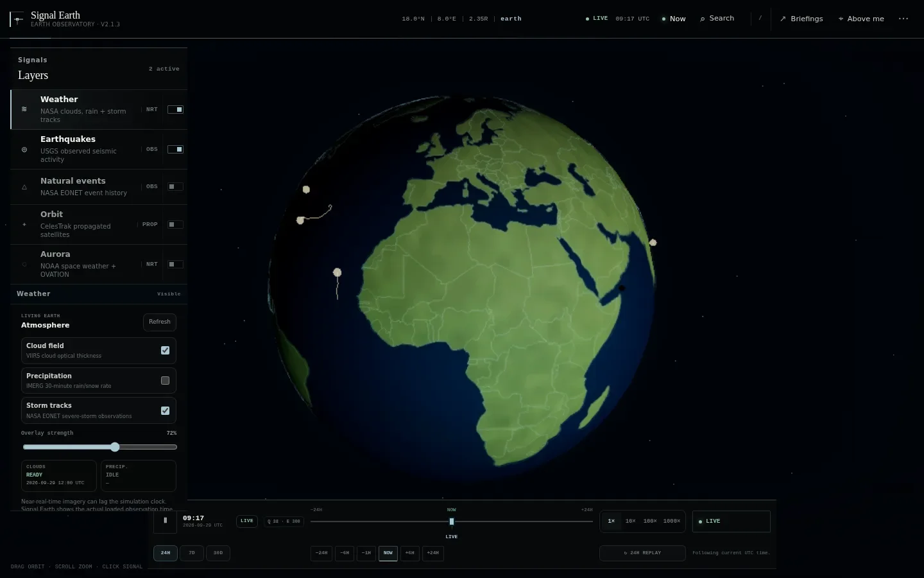Screen dimensions: 924x578
Task: Click the large LIVE status box
Action: click(x=731, y=521)
